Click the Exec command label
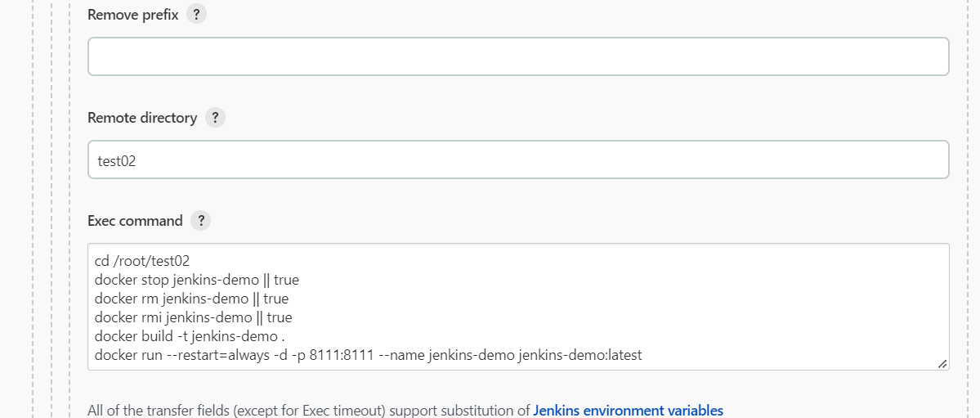This screenshot has width=980, height=418. click(135, 221)
